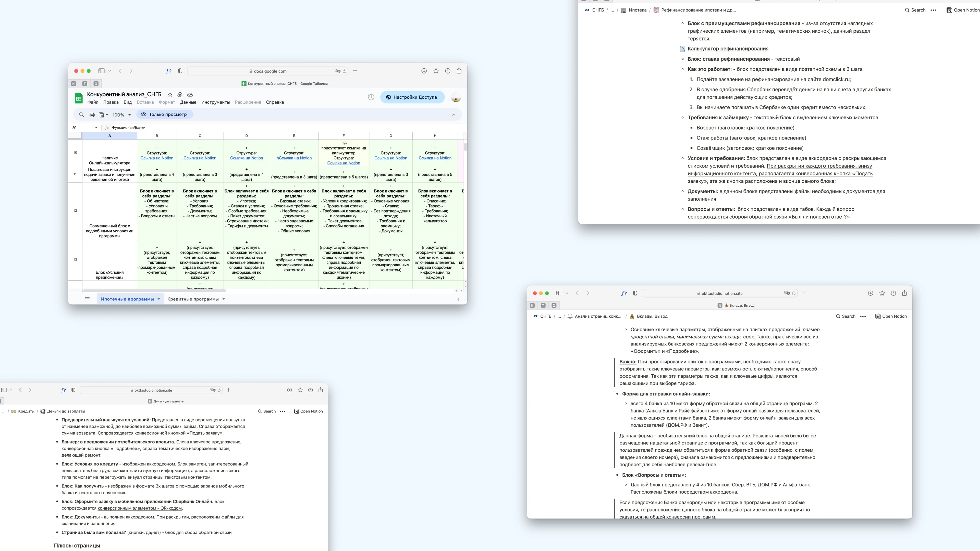This screenshot has width=980, height=551.
Task: Open the Данные menu
Action: tap(188, 102)
